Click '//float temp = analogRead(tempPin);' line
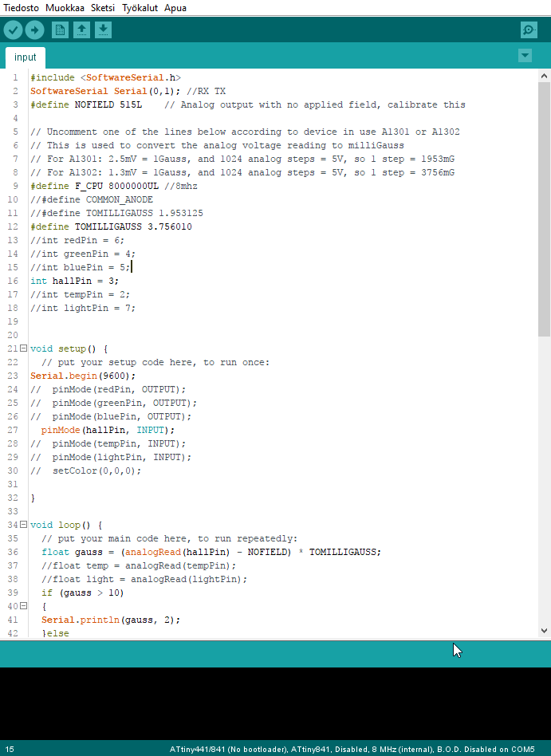Image resolution: width=551 pixels, height=756 pixels. 139,565
